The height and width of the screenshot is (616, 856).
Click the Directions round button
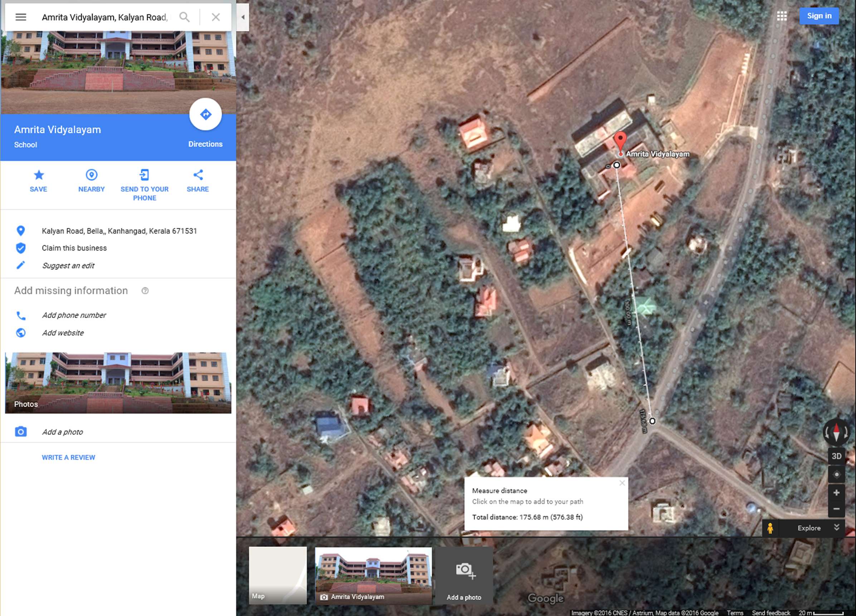coord(205,114)
